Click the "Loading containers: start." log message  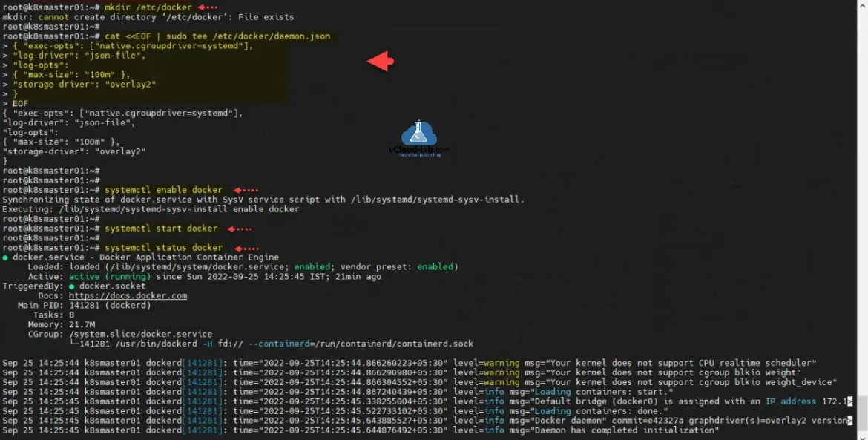pos(599,392)
